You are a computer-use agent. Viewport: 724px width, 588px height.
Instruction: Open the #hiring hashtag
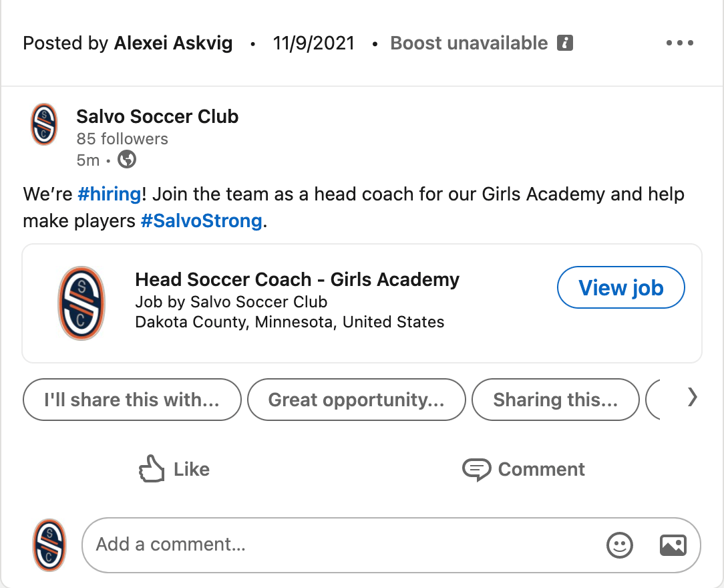pyautogui.click(x=110, y=194)
